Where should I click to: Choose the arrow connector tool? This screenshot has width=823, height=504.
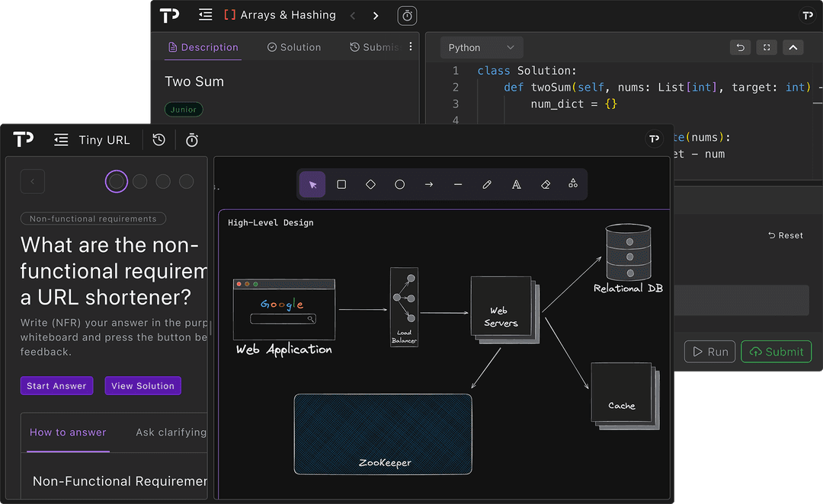428,184
